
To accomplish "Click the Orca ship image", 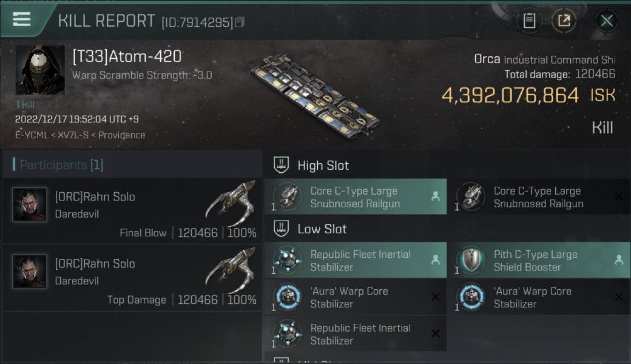I will [x=315, y=95].
